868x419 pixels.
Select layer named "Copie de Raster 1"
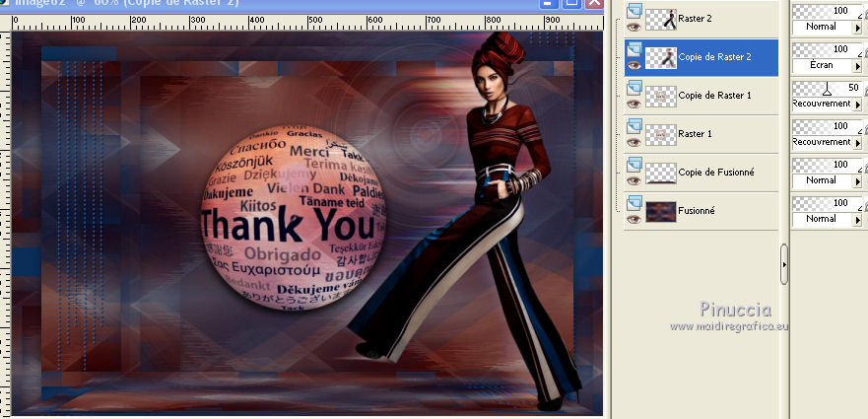click(714, 96)
